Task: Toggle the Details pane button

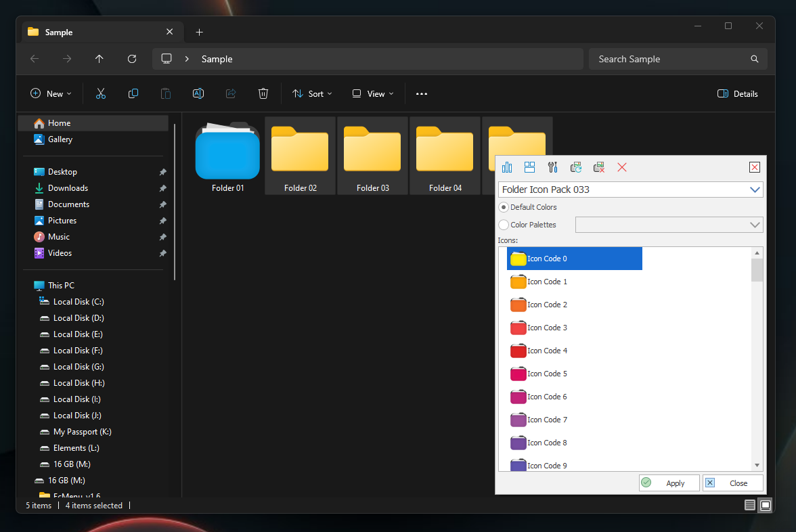Action: point(737,94)
